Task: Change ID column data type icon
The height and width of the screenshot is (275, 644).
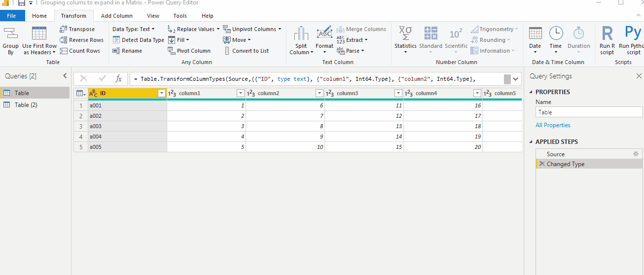Action: [93, 93]
